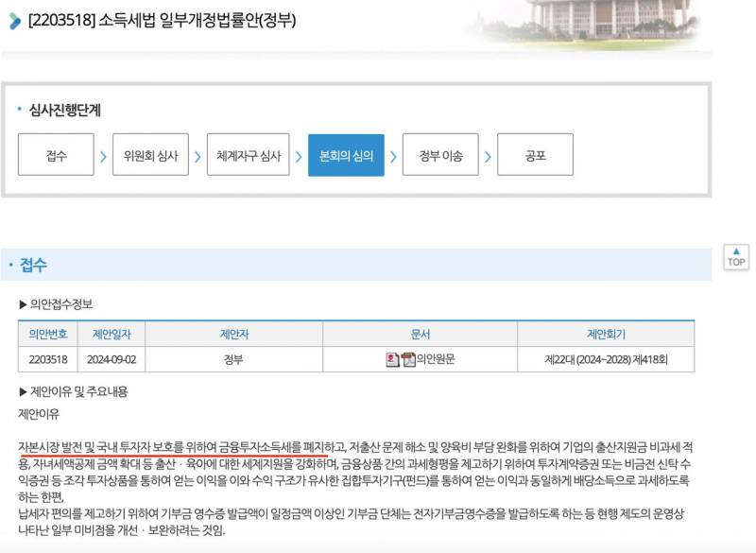
Task: Click the 제안일자 column header
Action: [x=112, y=334]
